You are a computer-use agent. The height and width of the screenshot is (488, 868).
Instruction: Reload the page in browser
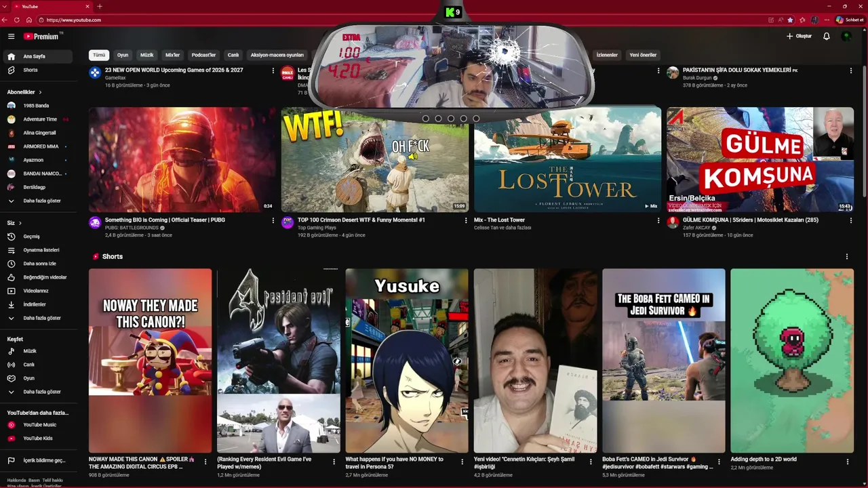[17, 20]
